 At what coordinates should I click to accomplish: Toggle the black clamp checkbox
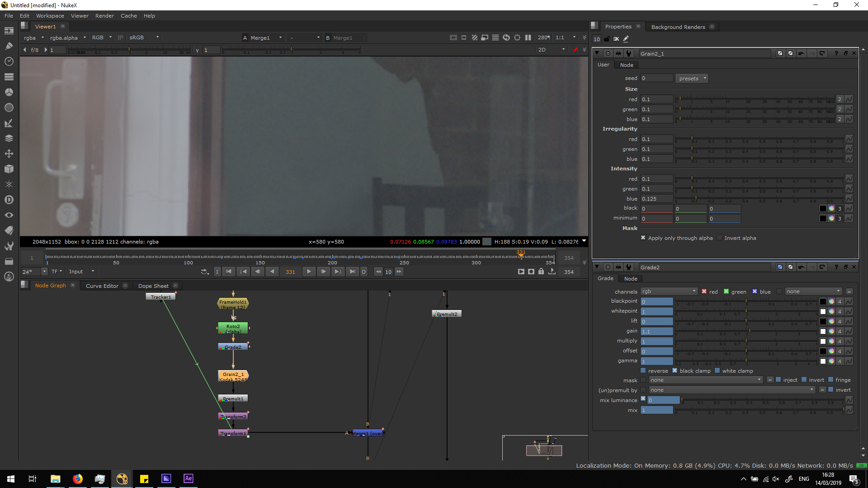675,371
